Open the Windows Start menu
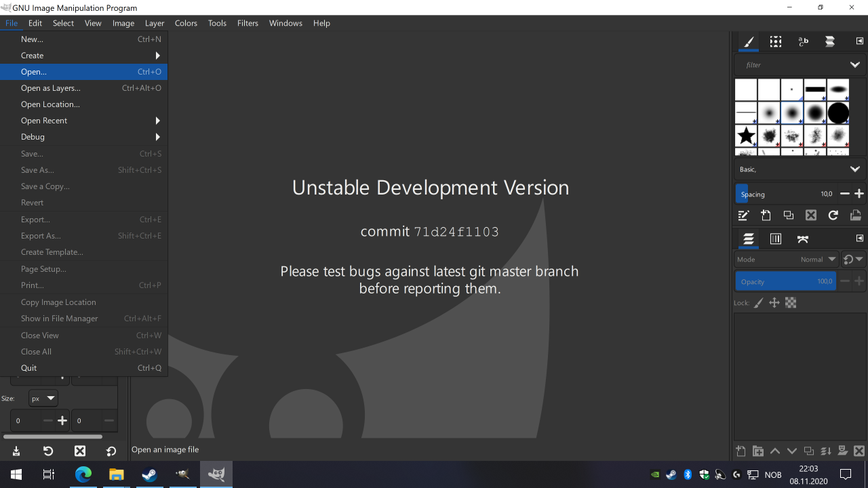 tap(16, 474)
